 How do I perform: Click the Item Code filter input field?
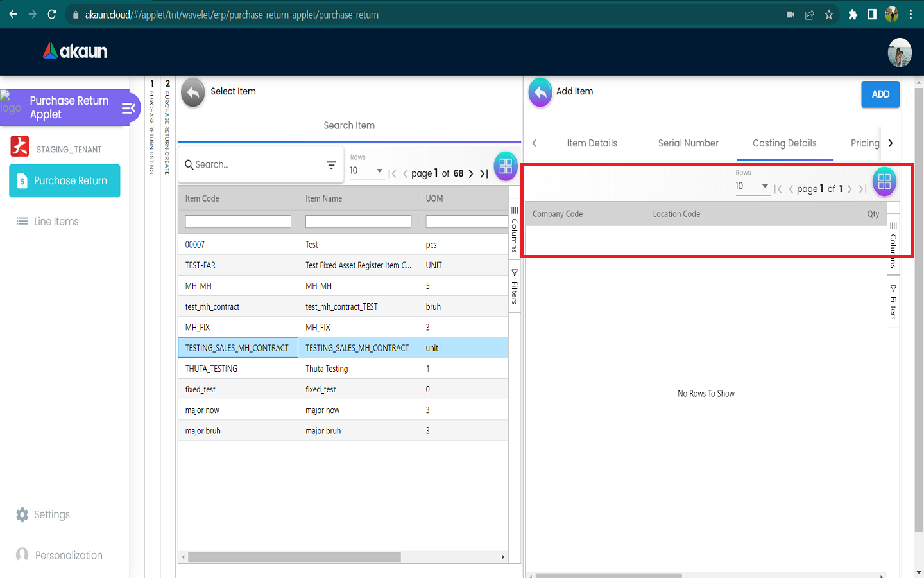pyautogui.click(x=238, y=222)
